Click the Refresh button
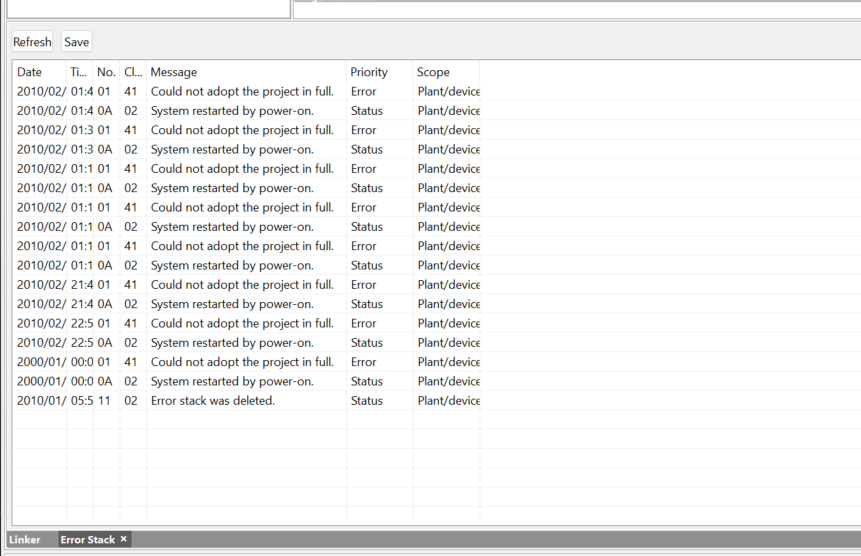This screenshot has width=861, height=556. point(32,42)
